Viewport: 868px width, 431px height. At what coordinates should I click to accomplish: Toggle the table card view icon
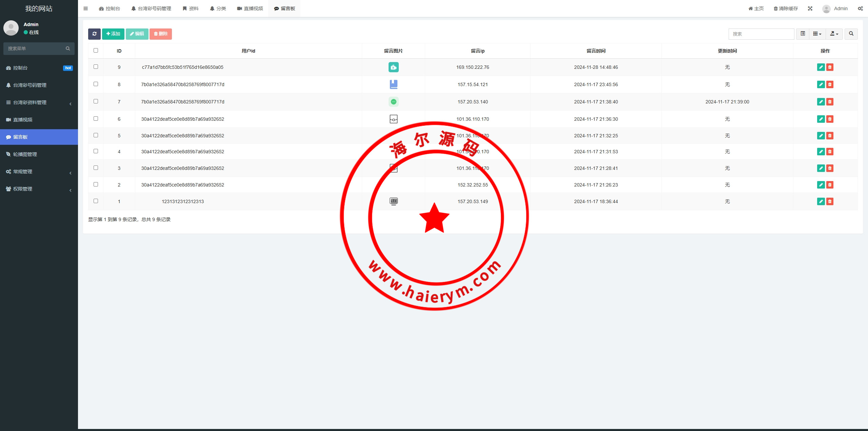click(x=803, y=34)
